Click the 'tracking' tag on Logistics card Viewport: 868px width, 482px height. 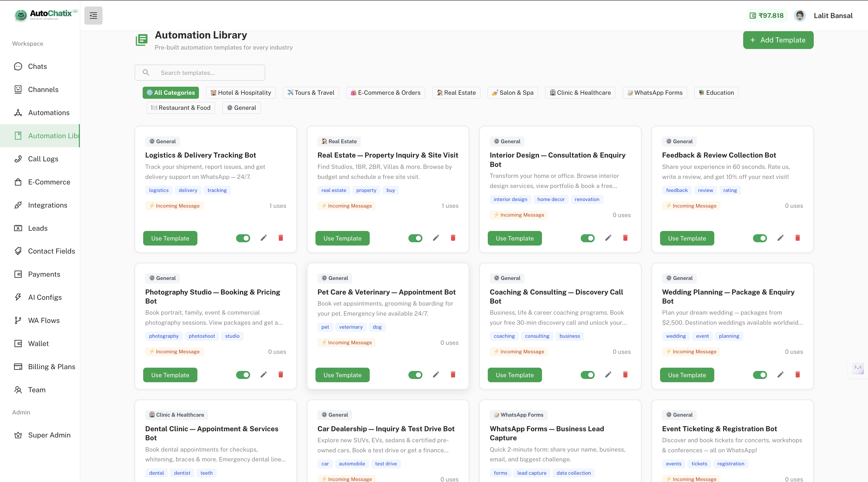[x=217, y=190]
